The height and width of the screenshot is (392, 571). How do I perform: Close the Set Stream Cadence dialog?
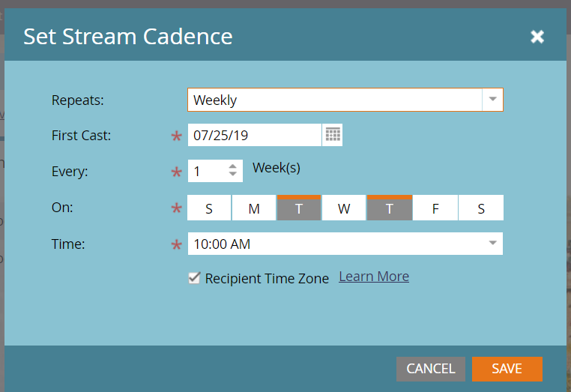tap(537, 37)
